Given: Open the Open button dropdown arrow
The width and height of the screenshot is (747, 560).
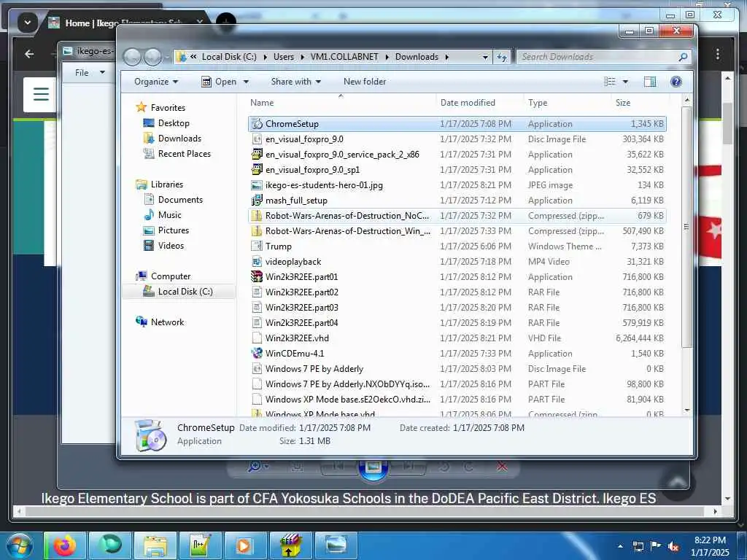Looking at the screenshot, I should (247, 82).
